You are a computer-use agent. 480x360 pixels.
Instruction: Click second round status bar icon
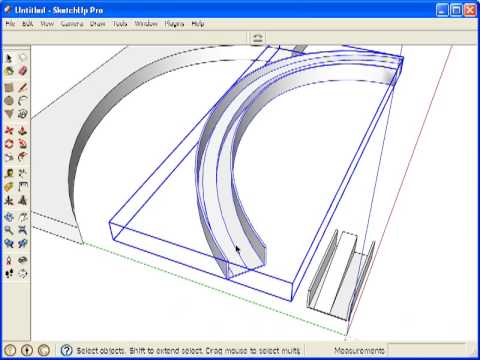coord(27,350)
